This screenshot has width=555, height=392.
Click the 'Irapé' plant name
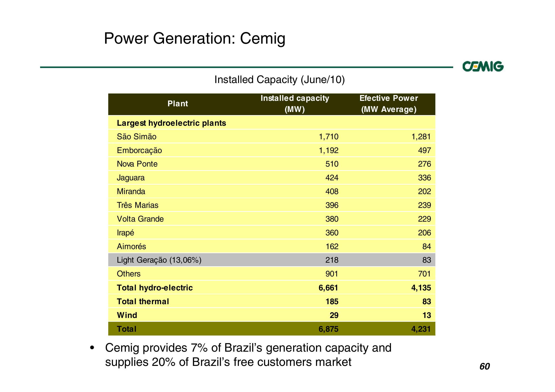[x=125, y=233]
